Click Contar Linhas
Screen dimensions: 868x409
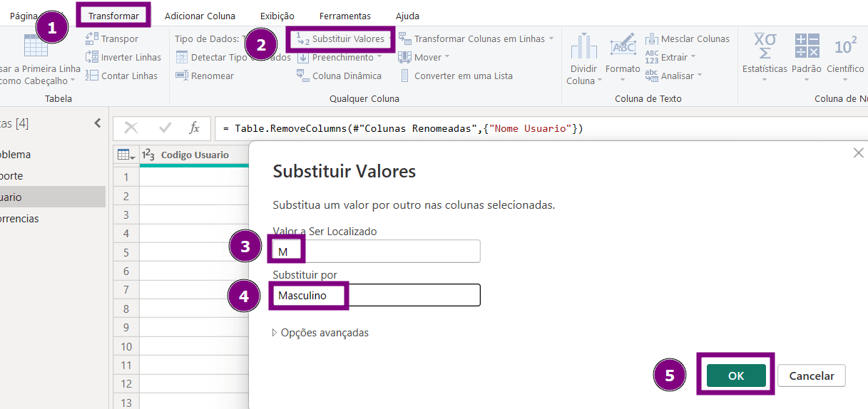[x=121, y=76]
